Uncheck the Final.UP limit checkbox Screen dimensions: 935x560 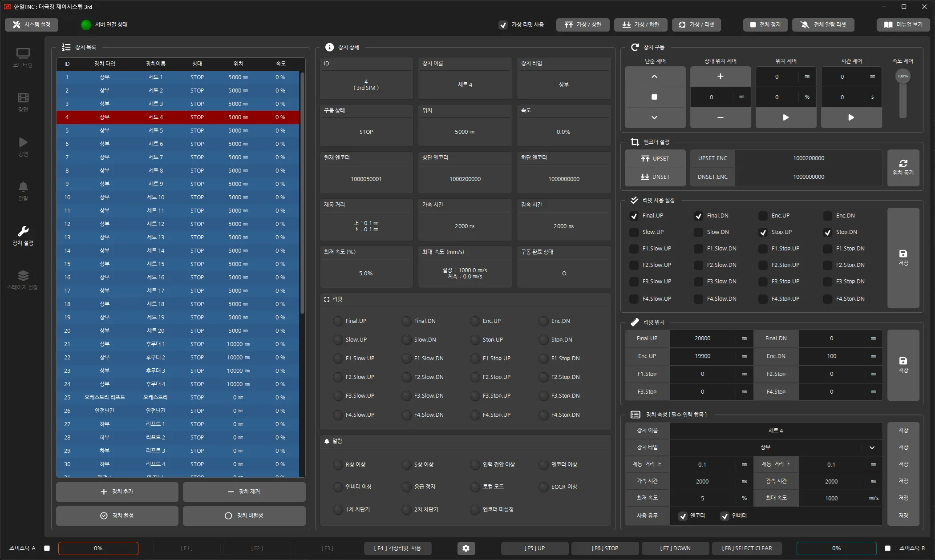(x=634, y=216)
